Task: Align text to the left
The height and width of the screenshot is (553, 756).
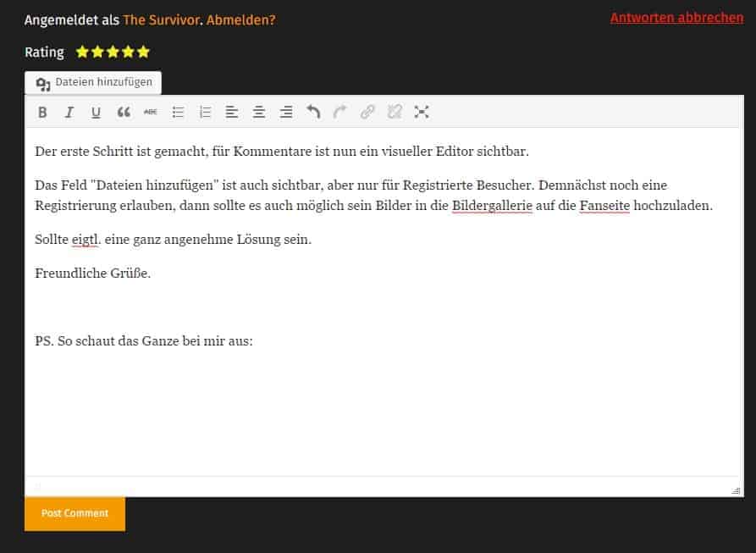Action: pyautogui.click(x=232, y=112)
